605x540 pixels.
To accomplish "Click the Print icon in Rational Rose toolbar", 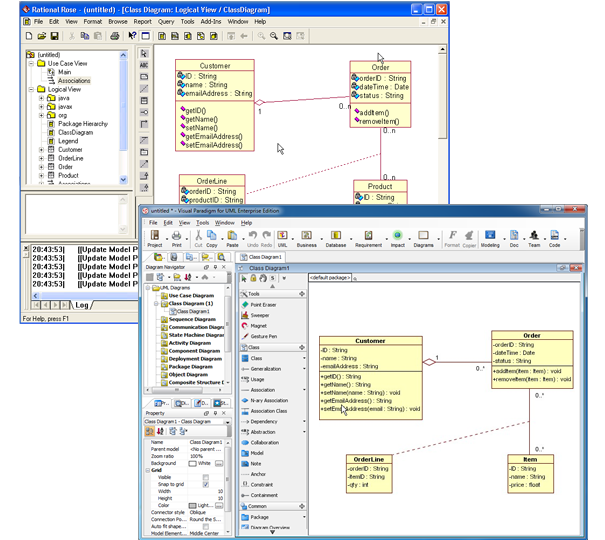I will tap(115, 36).
